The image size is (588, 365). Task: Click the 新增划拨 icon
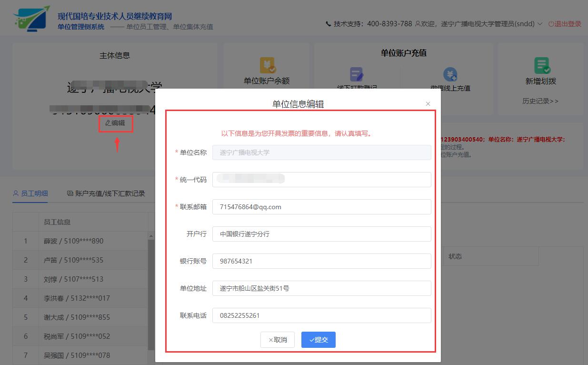542,66
